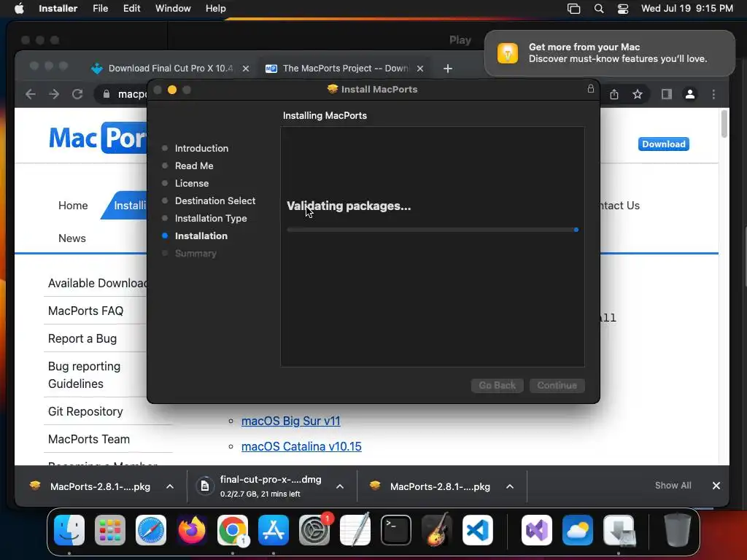Click the Get more from your Mac notification
The height and width of the screenshot is (560, 747).
click(610, 52)
